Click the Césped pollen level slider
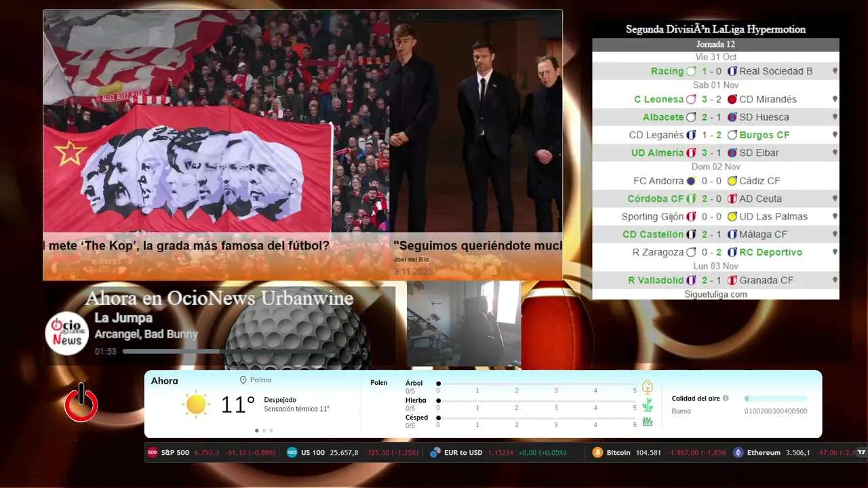Image resolution: width=868 pixels, height=488 pixels. (536, 418)
